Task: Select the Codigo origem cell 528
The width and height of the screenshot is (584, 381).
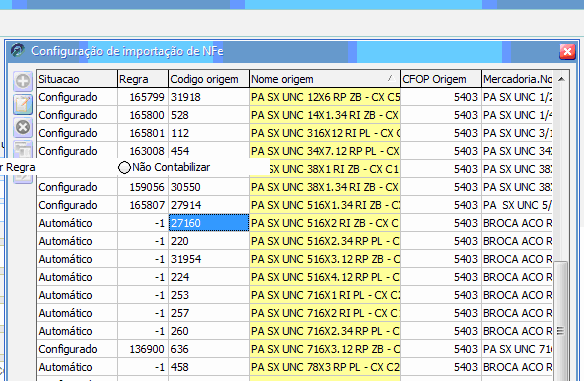Action: coord(209,115)
